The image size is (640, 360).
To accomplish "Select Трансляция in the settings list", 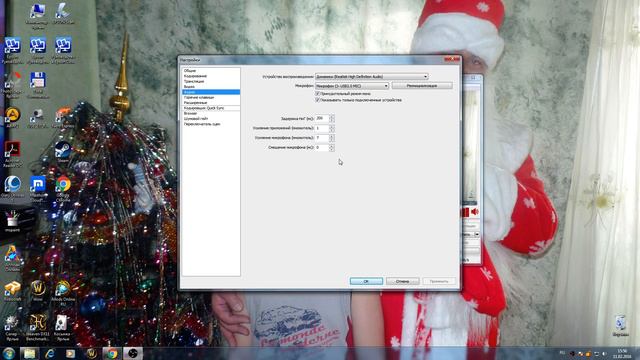I will coord(211,81).
